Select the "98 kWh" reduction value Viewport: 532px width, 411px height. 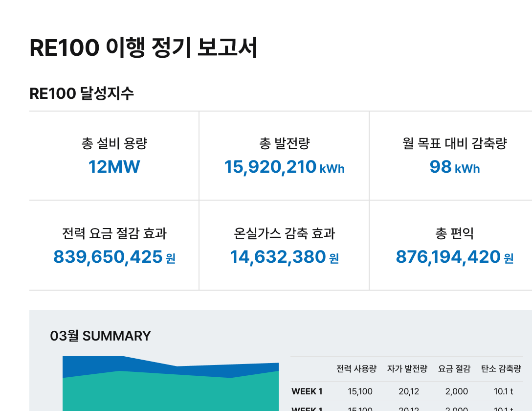point(455,167)
